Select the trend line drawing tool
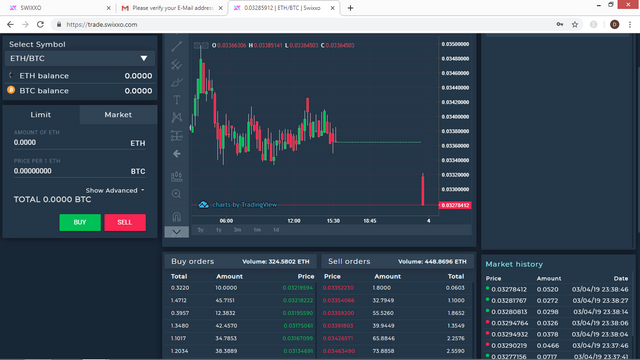Viewport: 640px width, 360px height. pos(176,47)
